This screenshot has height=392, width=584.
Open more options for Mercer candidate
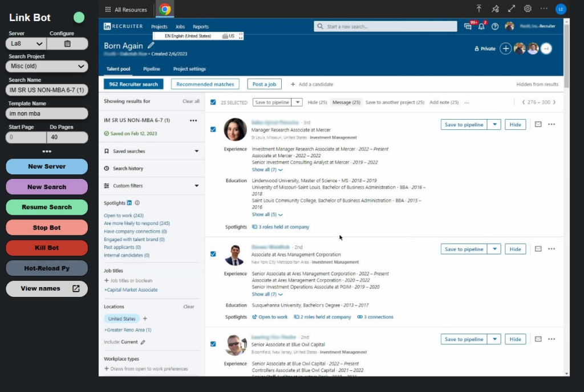551,124
